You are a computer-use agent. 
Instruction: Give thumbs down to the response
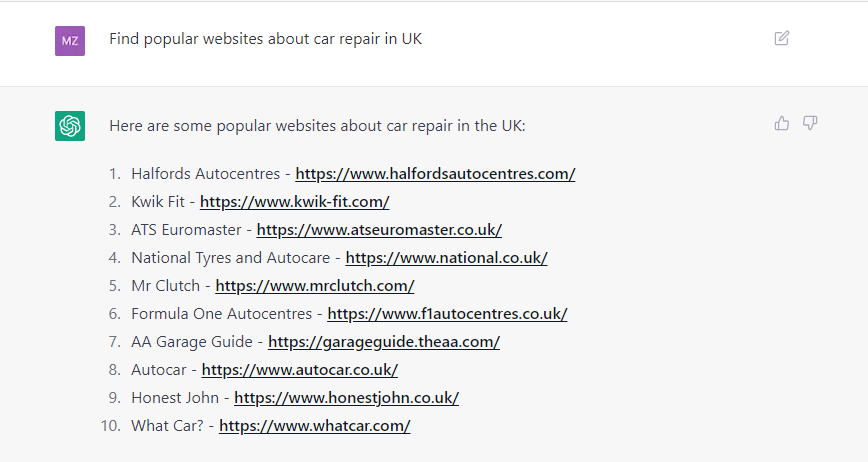pos(810,123)
